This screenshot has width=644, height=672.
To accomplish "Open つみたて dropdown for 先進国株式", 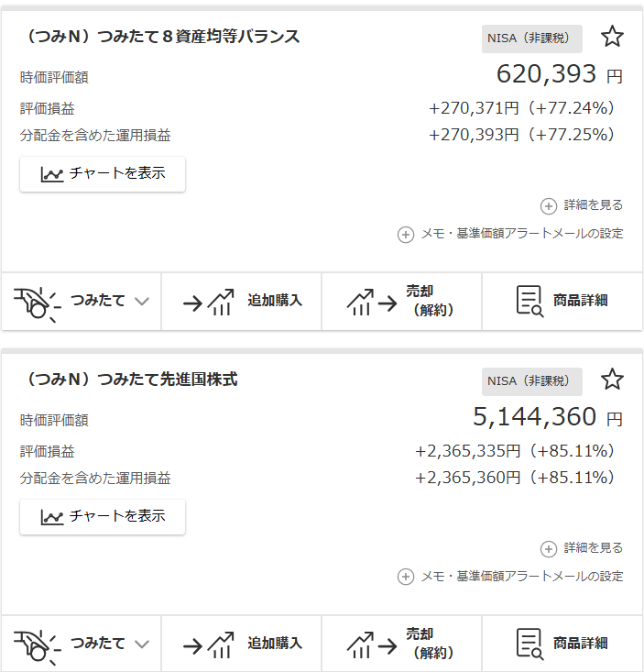I will pos(141,644).
